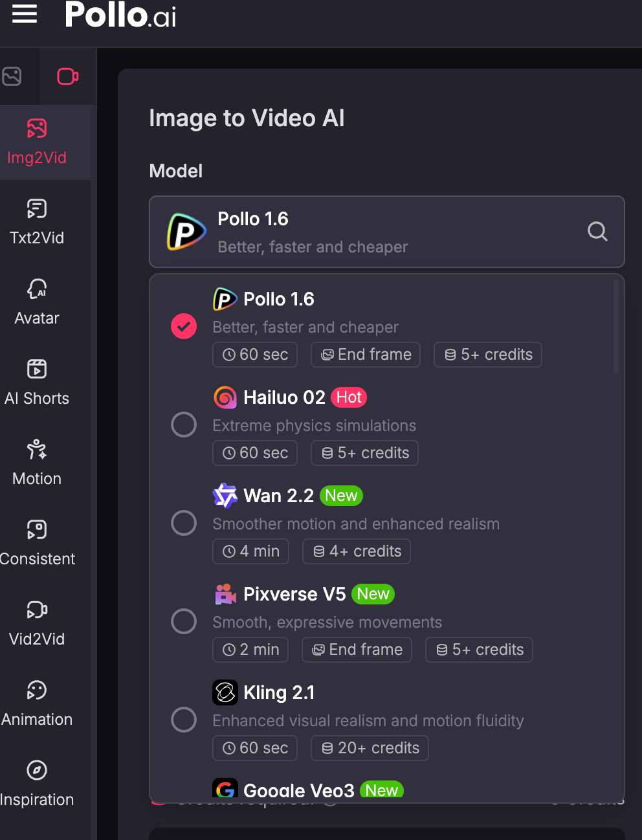The image size is (642, 840).
Task: Open the Avatar tool
Action: [36, 302]
